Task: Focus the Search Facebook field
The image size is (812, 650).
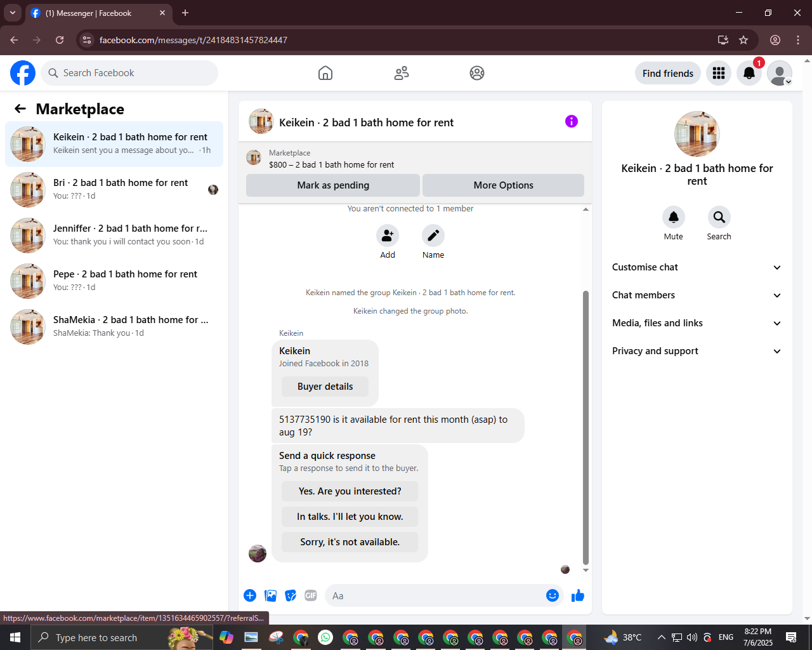Action: [x=129, y=73]
